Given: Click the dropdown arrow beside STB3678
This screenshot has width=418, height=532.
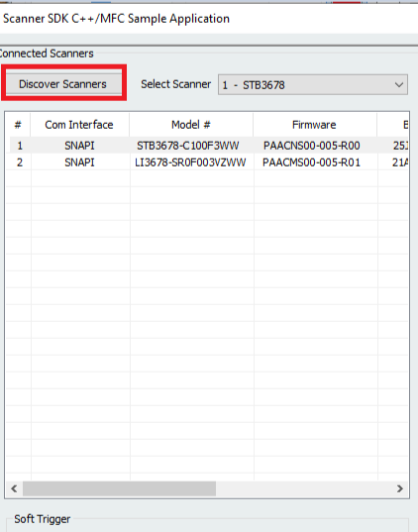Looking at the screenshot, I should [399, 85].
